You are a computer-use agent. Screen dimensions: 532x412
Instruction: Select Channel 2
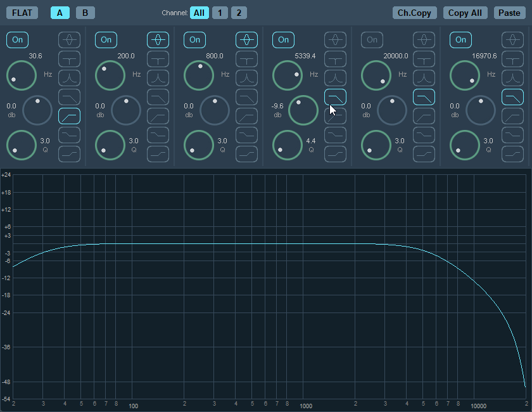[x=239, y=13]
